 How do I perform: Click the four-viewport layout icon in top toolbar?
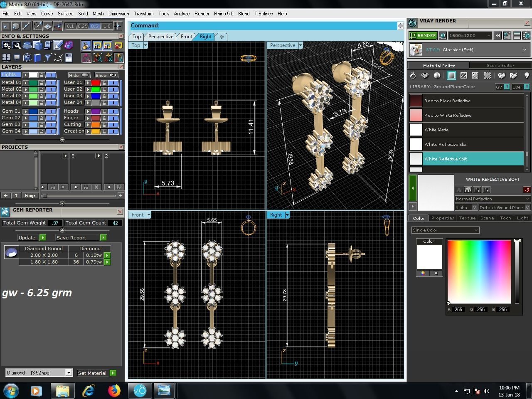[x=6, y=26]
